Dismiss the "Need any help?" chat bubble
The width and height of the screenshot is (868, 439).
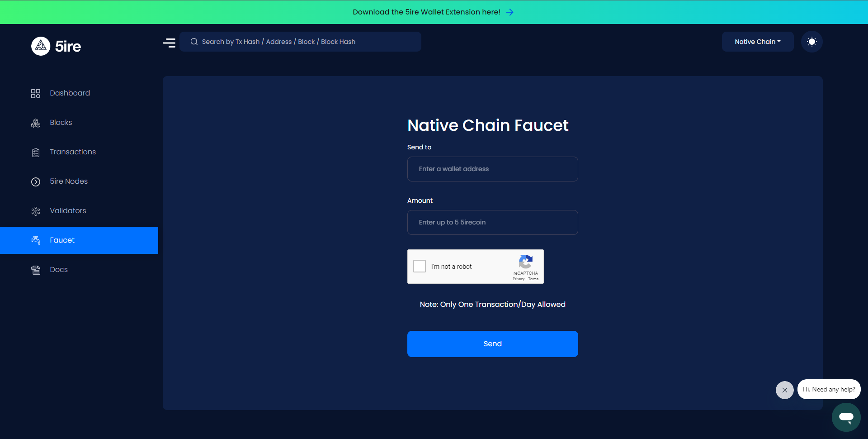click(784, 390)
